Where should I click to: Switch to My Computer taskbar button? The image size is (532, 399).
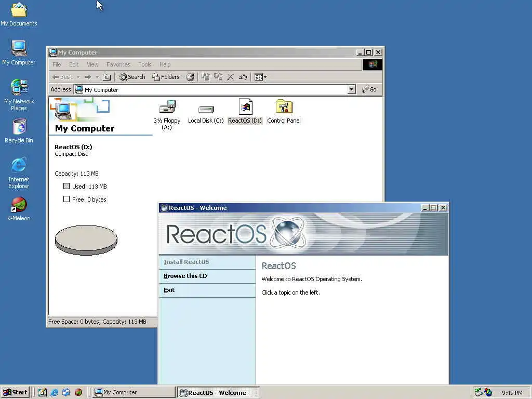click(x=134, y=393)
